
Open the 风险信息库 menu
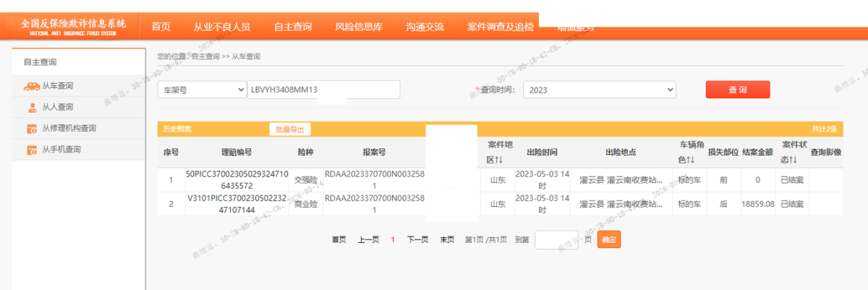(359, 27)
